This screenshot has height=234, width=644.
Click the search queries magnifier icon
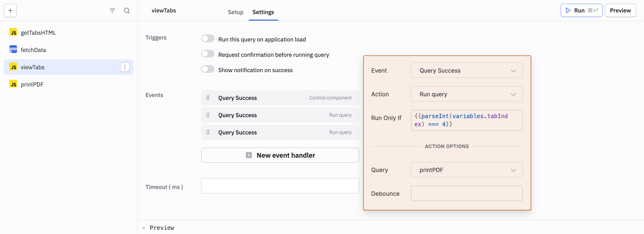(127, 10)
